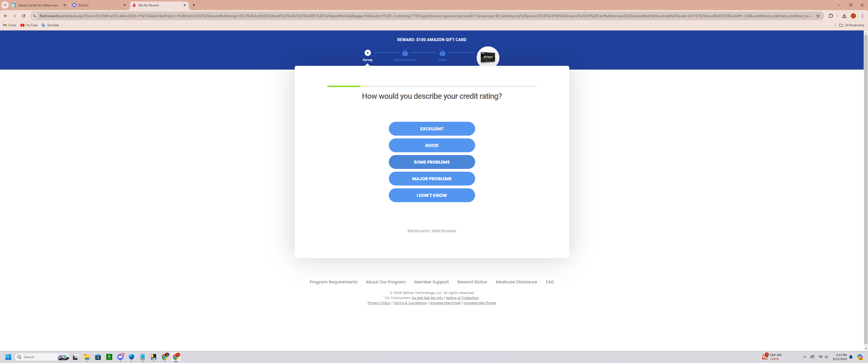Screen dimensions: 868x363
Task: Click the locked Optional offers step icon
Action: 405,53
